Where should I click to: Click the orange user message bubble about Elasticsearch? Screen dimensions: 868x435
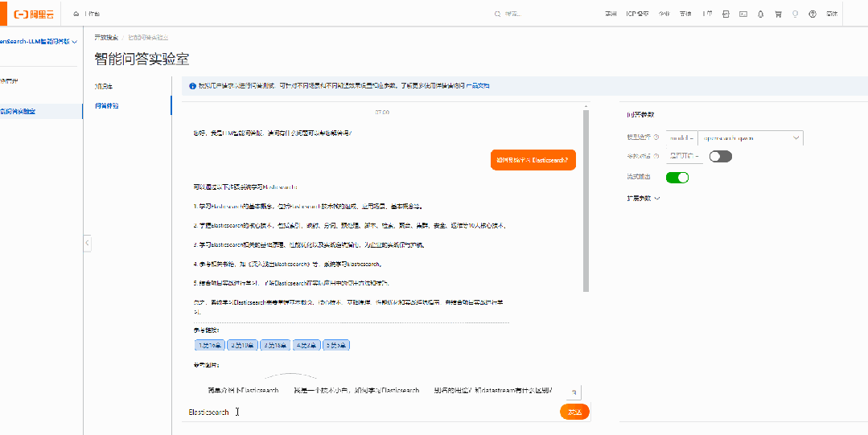click(x=533, y=160)
